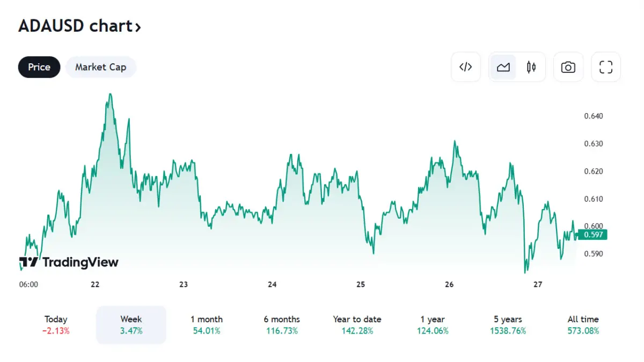Show Year to date performance

click(357, 325)
